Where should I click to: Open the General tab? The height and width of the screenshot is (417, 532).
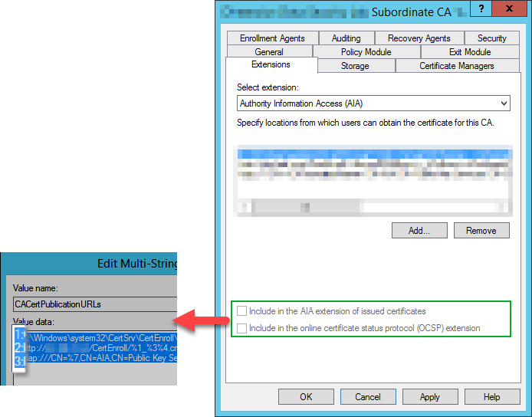tap(269, 51)
